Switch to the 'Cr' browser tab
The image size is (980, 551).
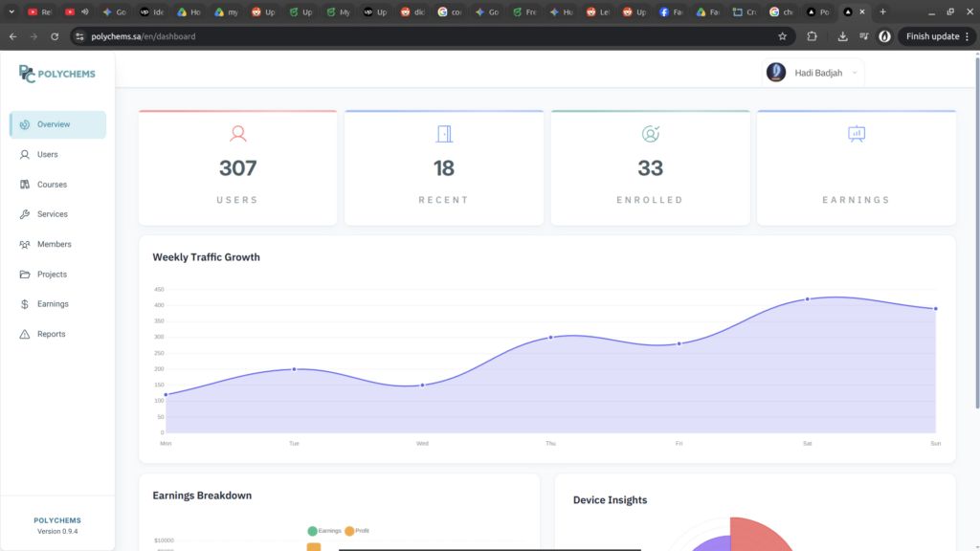tap(745, 11)
